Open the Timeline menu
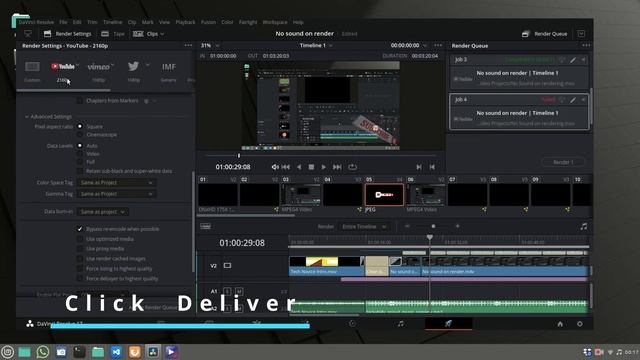Screen dimensions: 640x360 pos(112,22)
